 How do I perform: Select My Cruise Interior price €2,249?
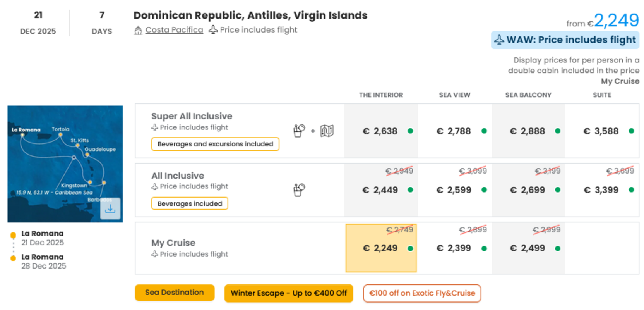click(x=381, y=248)
